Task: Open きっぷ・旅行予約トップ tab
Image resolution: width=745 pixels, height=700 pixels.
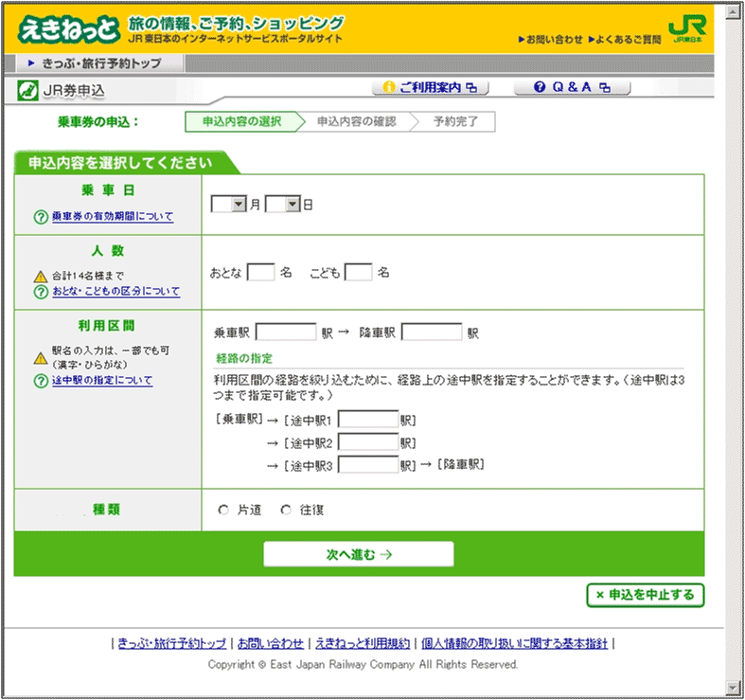Action: pos(101,63)
